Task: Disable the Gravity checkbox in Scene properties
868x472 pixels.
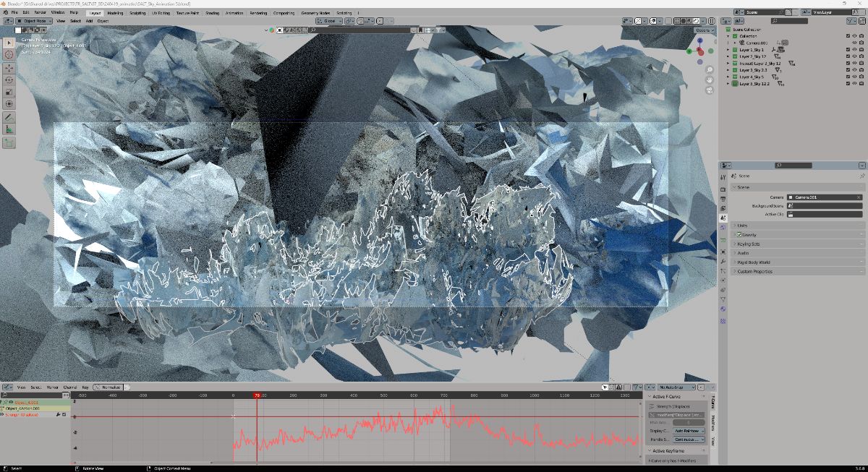Action: coord(739,234)
